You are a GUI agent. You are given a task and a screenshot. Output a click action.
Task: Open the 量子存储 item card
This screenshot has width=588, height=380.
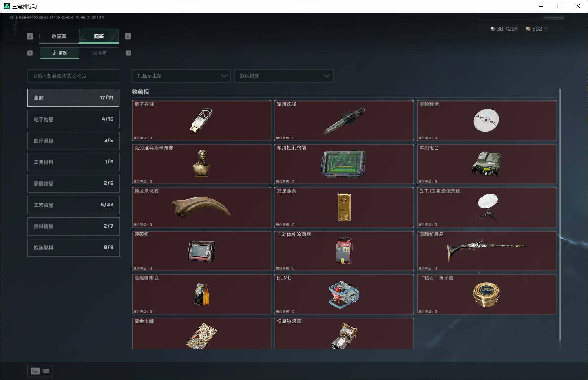pyautogui.click(x=201, y=121)
